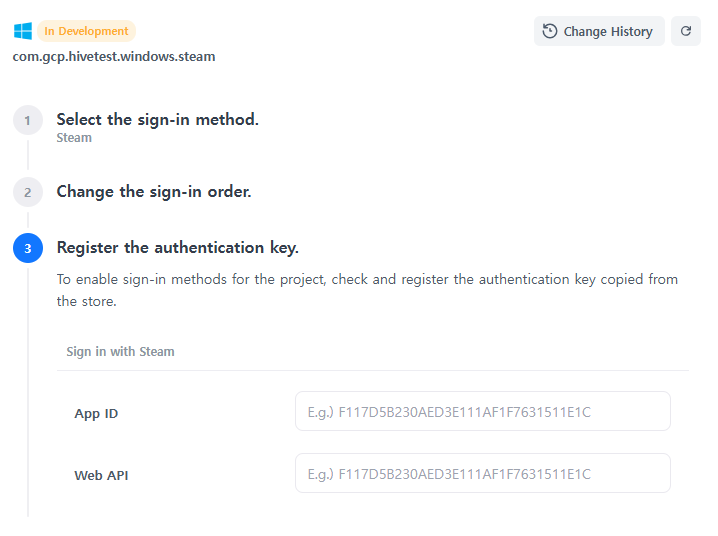Select the com.gcp.hivetest.windows.steam app identifier text

(x=114, y=57)
